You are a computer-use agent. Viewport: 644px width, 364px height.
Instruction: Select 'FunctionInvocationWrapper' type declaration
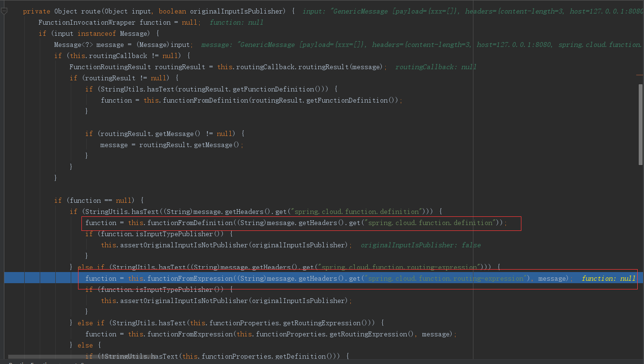[x=87, y=22]
